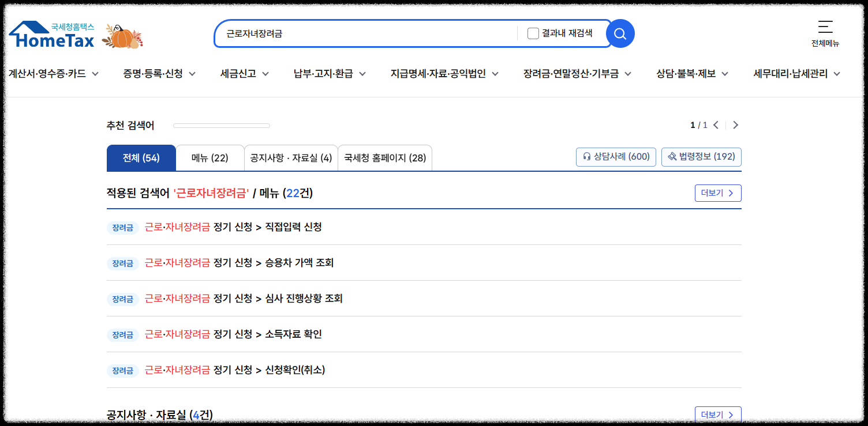Click the arrow inside the top 더보기 button
The width and height of the screenshot is (868, 426).
click(x=732, y=193)
